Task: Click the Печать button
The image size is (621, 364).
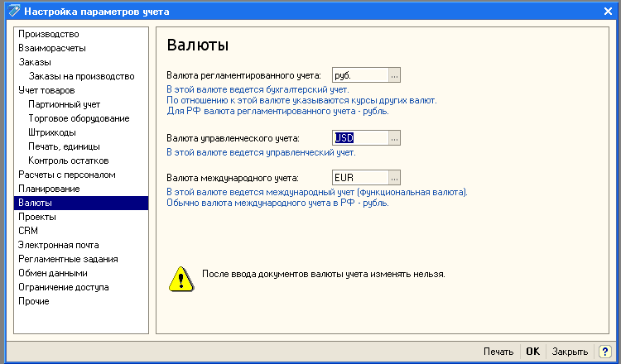Action: click(x=498, y=352)
